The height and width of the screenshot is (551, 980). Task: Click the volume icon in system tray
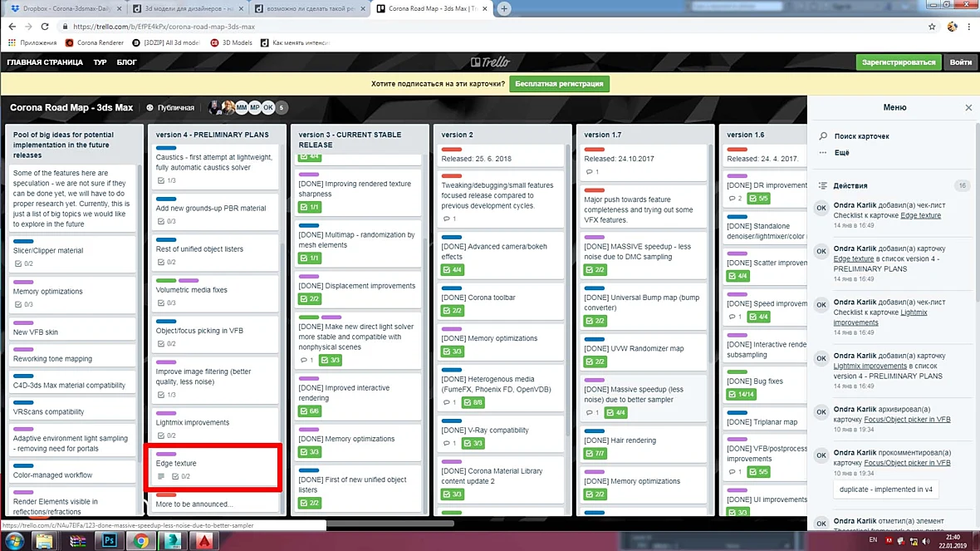pyautogui.click(x=926, y=541)
